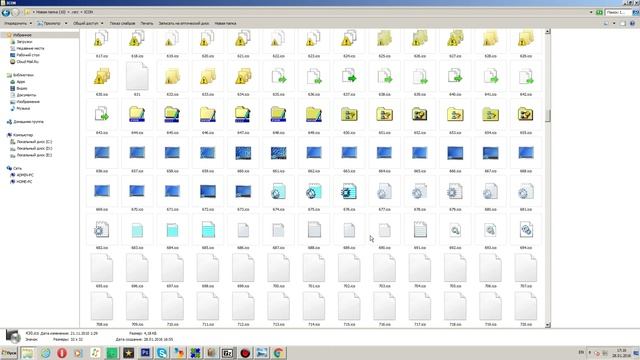This screenshot has height=360, width=640.
Task: Open the Документы library
Action: coord(26,95)
